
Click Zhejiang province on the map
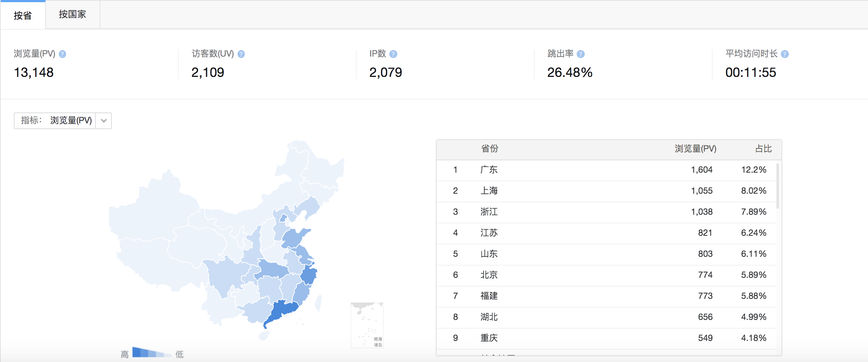point(309,276)
